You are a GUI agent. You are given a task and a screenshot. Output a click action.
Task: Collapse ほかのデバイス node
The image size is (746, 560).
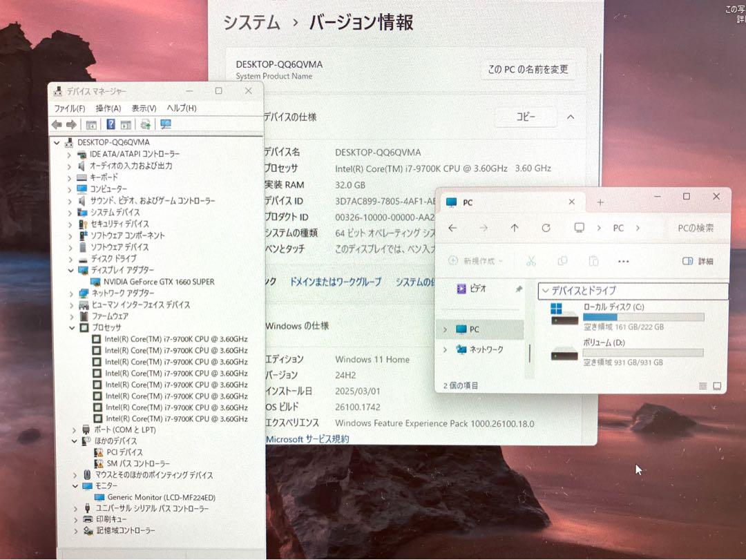pyautogui.click(x=74, y=441)
